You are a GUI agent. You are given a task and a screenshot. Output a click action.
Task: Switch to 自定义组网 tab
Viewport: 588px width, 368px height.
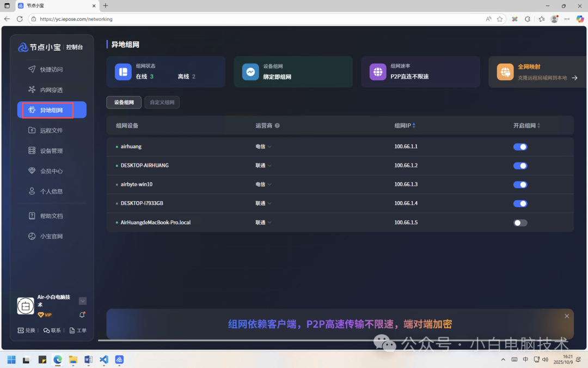(162, 102)
